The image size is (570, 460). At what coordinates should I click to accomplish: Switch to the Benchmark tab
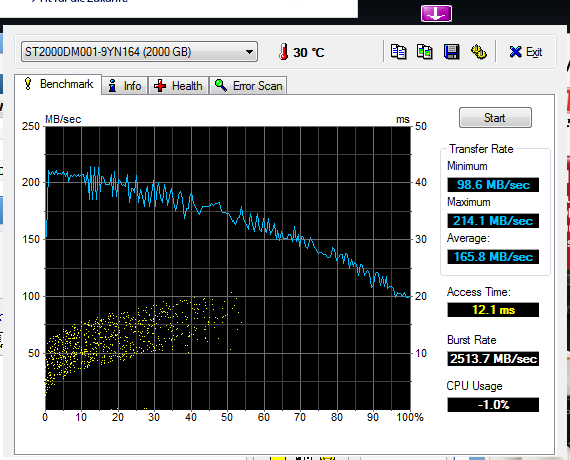tap(58, 84)
